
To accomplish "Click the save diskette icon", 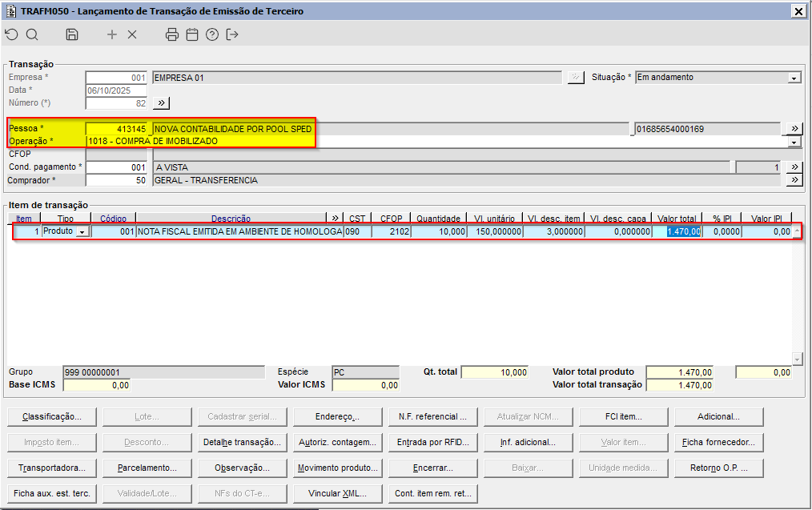I will (72, 34).
